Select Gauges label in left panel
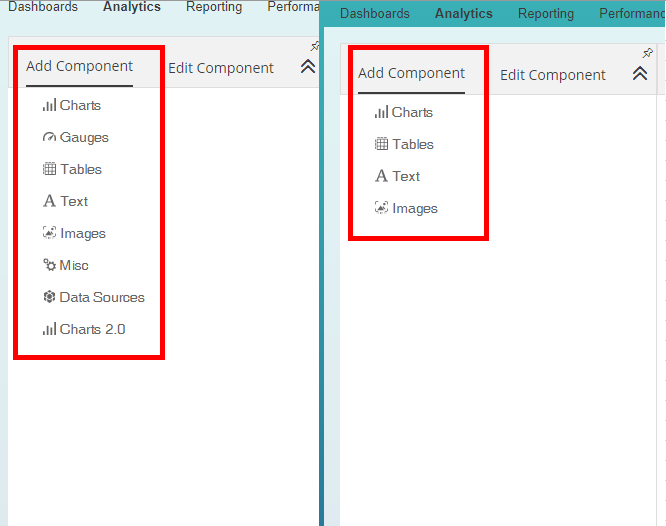 (x=84, y=137)
